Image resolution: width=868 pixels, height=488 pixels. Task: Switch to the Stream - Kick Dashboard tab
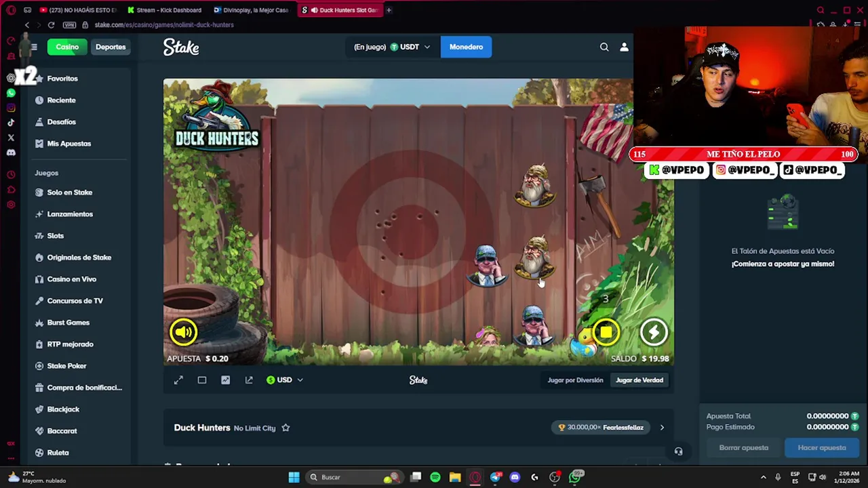[165, 10]
